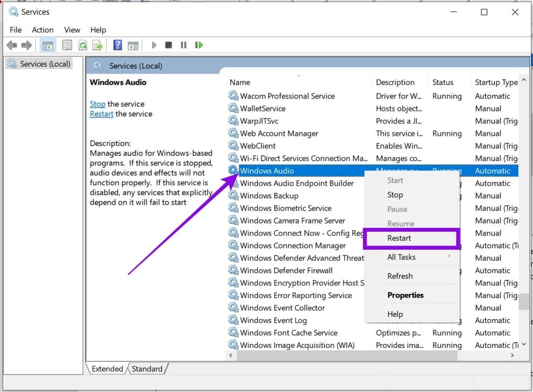Click the vertical scrollbar down arrow
This screenshot has width=533, height=392.
click(524, 344)
